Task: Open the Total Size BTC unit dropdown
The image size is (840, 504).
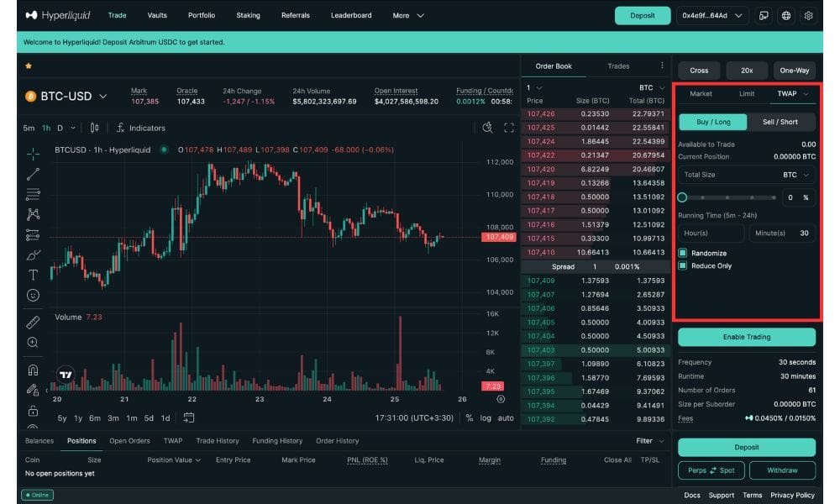Action: 796,175
